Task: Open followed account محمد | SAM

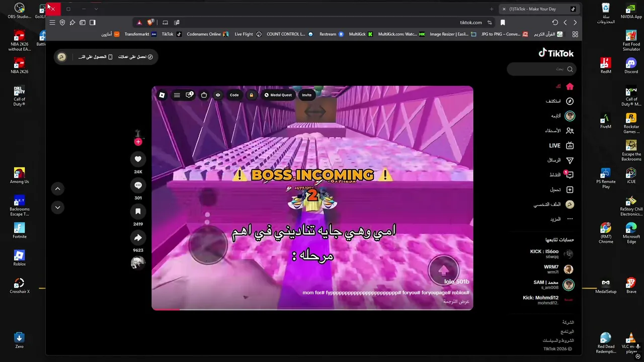Action: click(553, 285)
